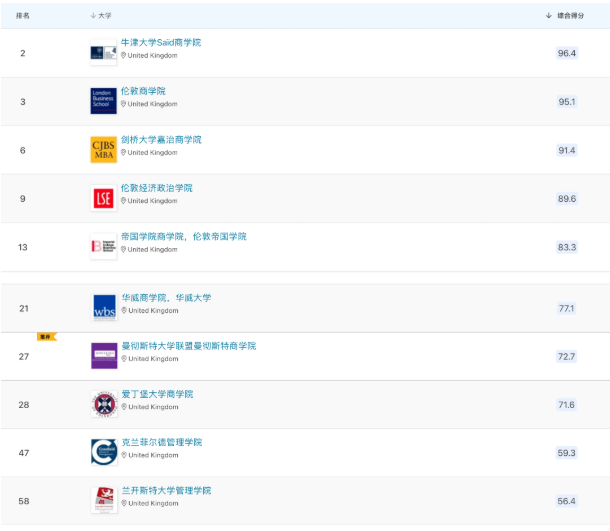Open 曼彻斯特大学联盟曼彻斯特商学院 link
The width and height of the screenshot is (610, 531).
(x=189, y=346)
